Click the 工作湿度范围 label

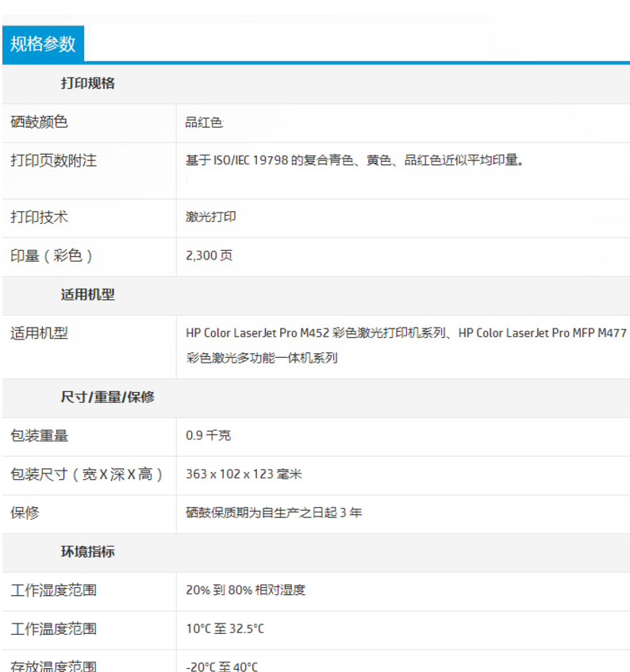(54, 590)
